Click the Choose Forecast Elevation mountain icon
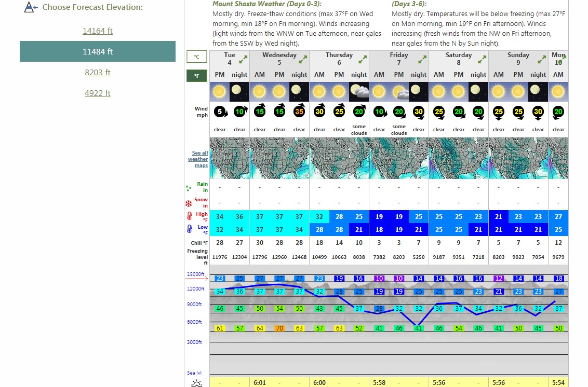This screenshot has width=588, height=387. click(x=30, y=7)
